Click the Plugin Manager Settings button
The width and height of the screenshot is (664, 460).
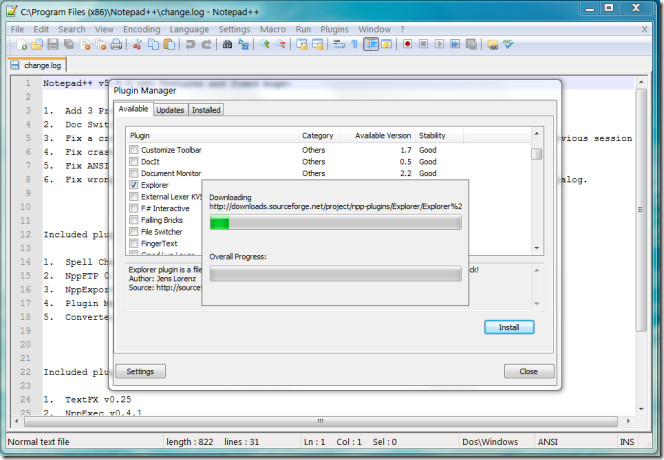click(x=141, y=371)
